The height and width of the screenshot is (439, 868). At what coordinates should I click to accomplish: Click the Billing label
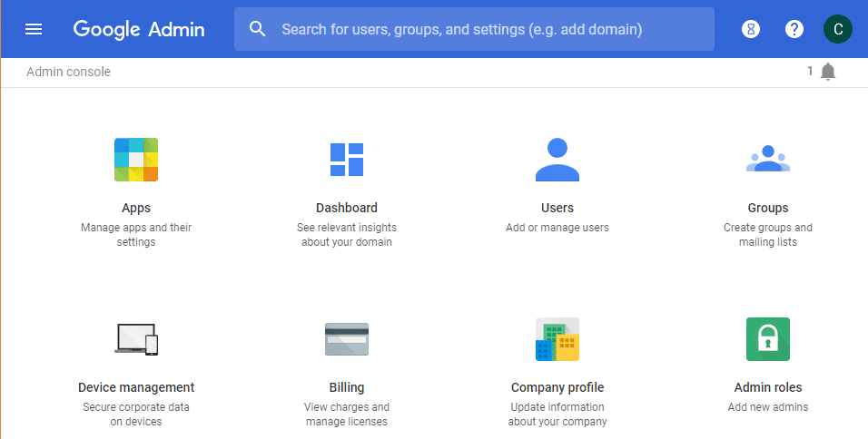[x=347, y=387]
